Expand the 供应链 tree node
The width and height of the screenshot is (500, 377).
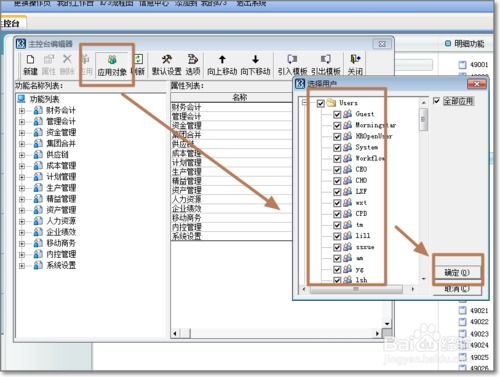click(22, 155)
